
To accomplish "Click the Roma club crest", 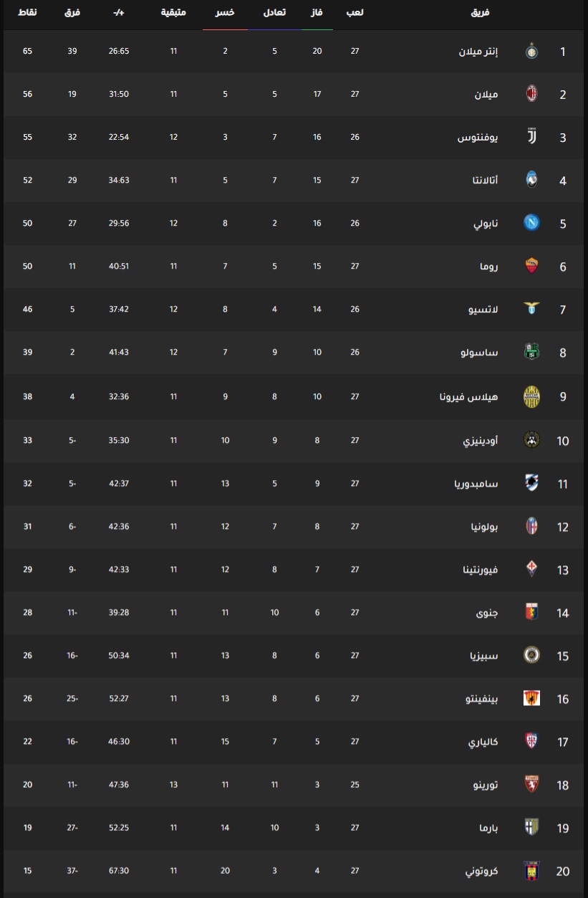I will pos(531,267).
